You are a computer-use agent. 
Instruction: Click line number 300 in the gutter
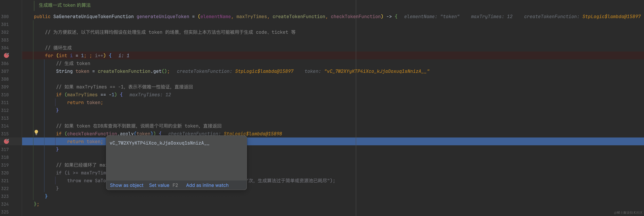(x=5, y=17)
